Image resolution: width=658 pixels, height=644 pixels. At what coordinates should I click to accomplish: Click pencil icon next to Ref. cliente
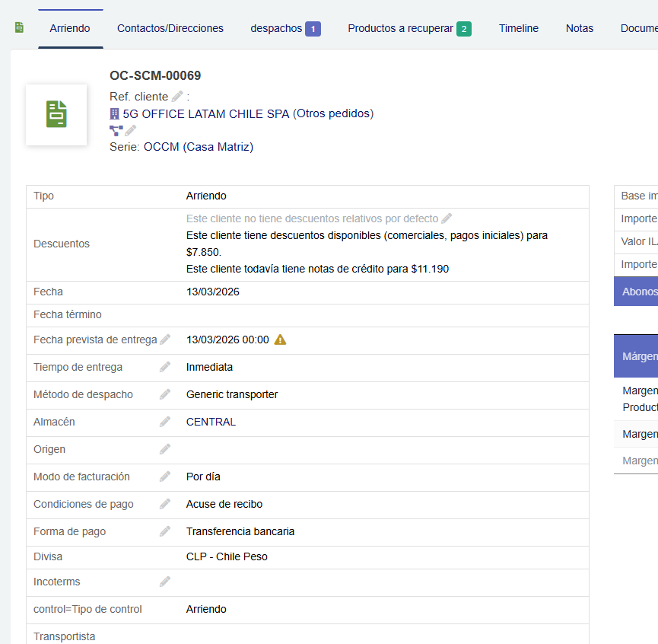pos(177,96)
